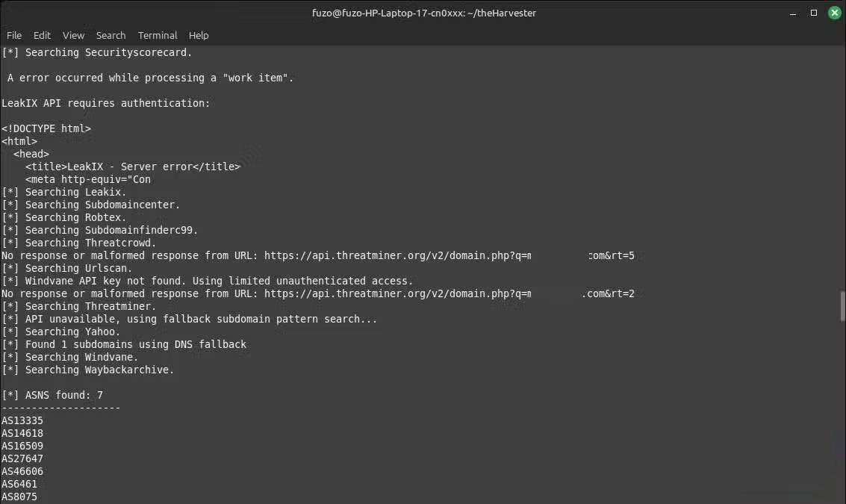This screenshot has height=504, width=846.
Task: Open the View menu
Action: pos(73,35)
